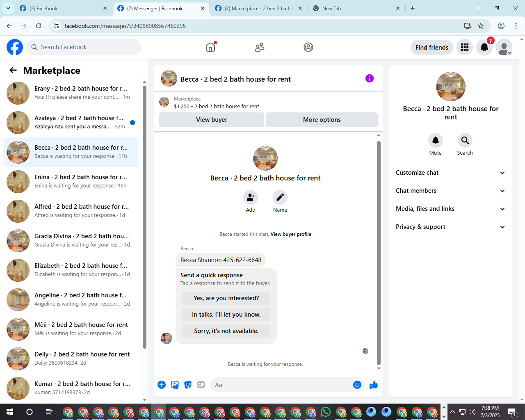Send quick response 'In talks. I'll let you know.'
The image size is (525, 420).
coord(226,315)
